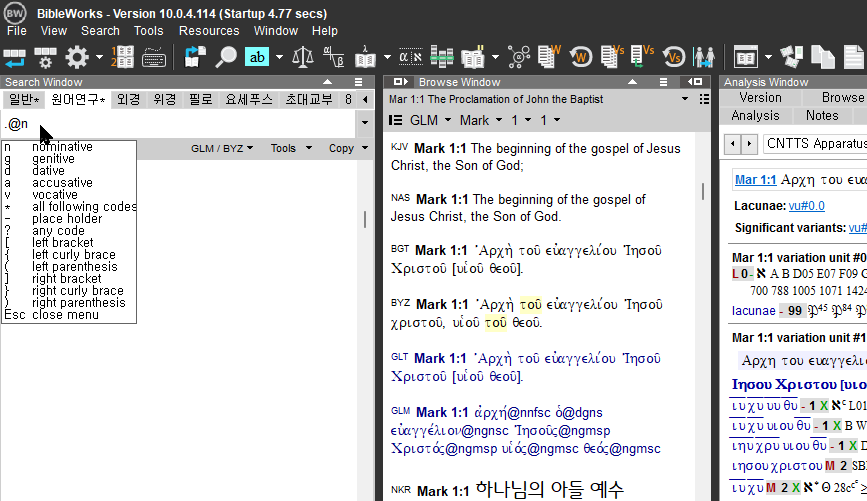Viewport: 867px width, 501px height.
Task: Expand the GLM version dropdown in Browse Window
Action: [x=448, y=120]
